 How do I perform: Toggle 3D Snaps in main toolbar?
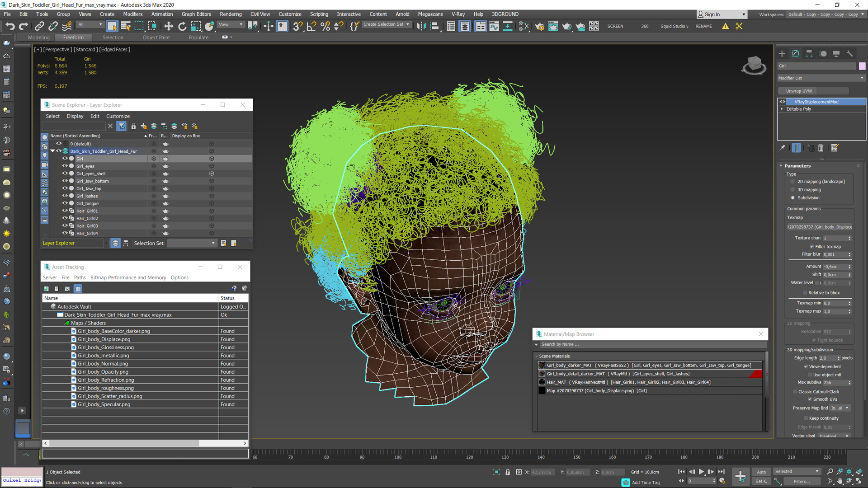tap(297, 26)
